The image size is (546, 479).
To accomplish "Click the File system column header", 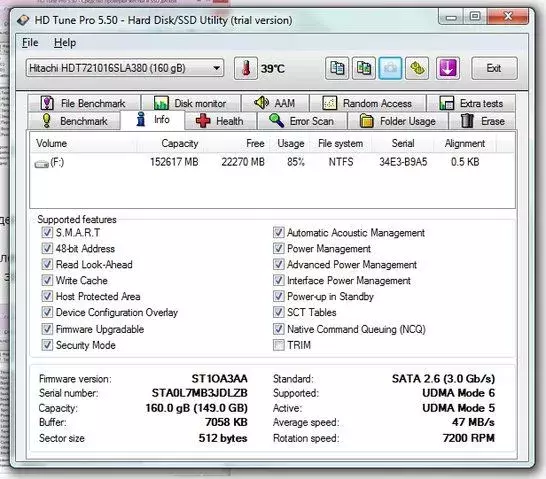I will pos(341,143).
